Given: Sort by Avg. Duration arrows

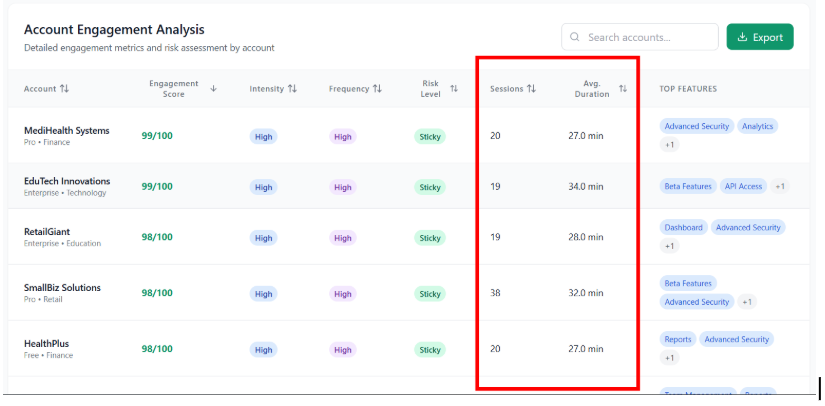Looking at the screenshot, I should coord(623,88).
